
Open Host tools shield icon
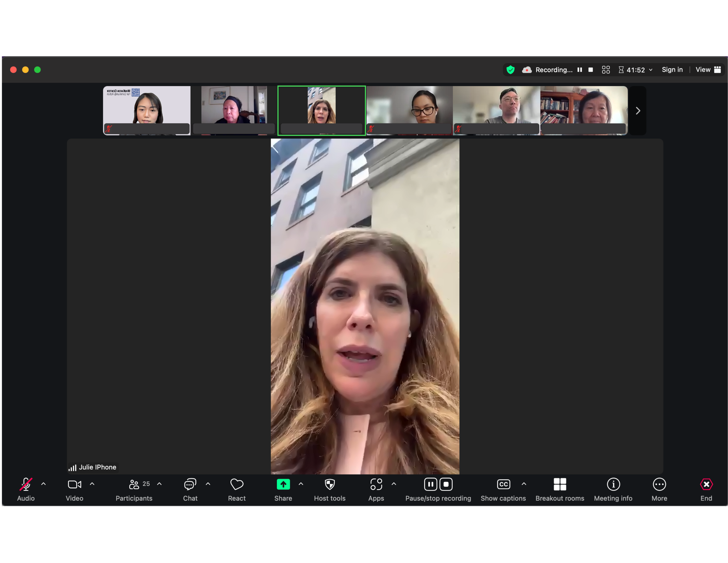330,485
